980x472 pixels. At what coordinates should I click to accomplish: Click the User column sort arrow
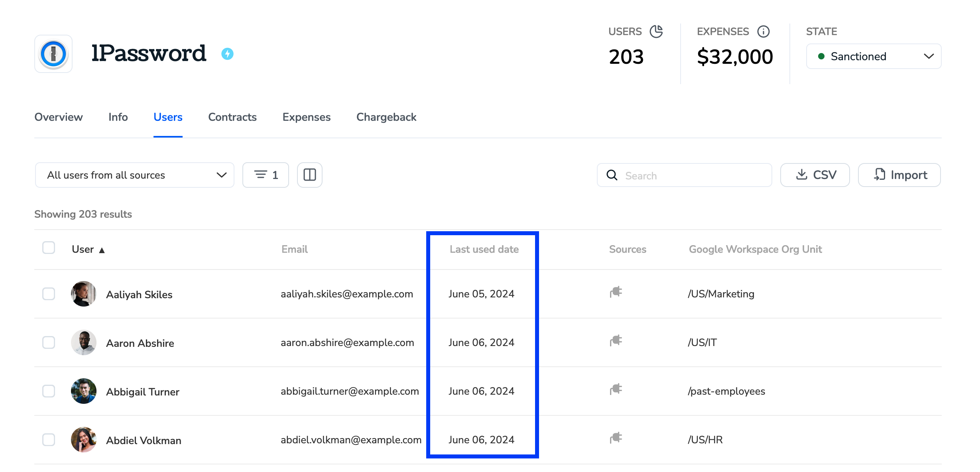point(102,250)
